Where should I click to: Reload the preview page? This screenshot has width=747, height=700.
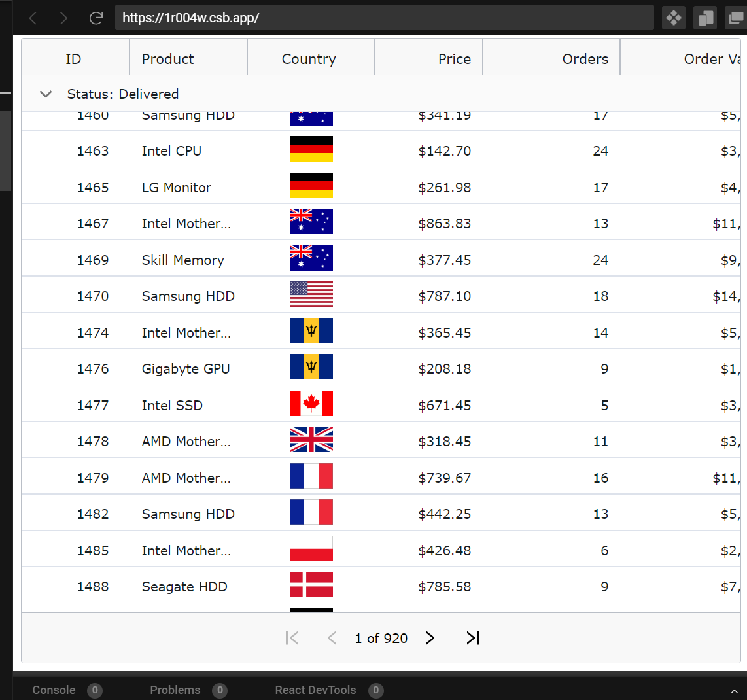point(96,18)
